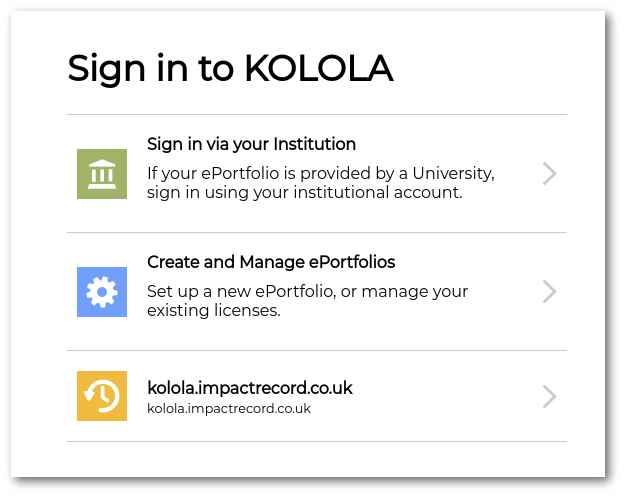The image size is (624, 496).
Task: Click the divider between Institution and ePortfolios options
Action: pos(317,232)
